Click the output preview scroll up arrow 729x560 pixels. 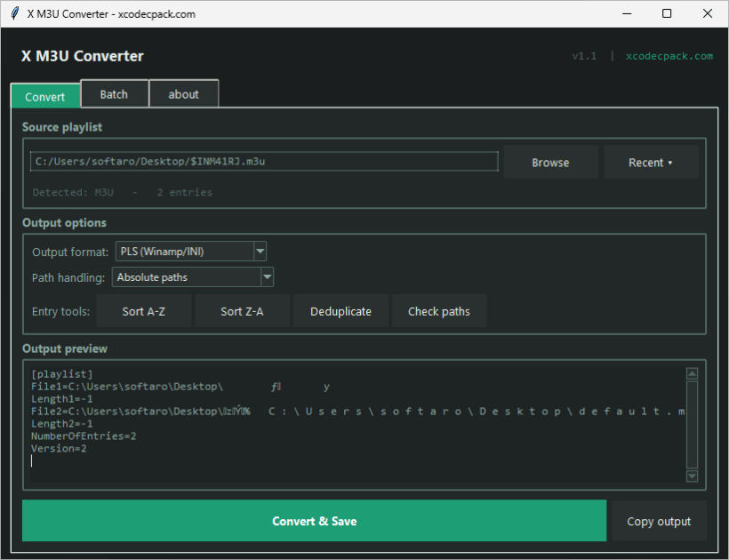click(692, 373)
